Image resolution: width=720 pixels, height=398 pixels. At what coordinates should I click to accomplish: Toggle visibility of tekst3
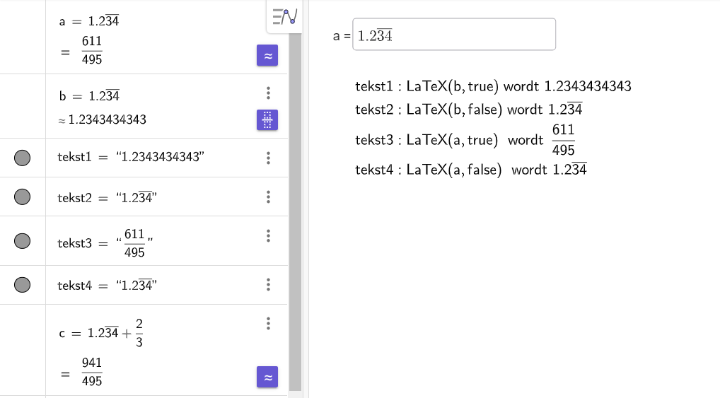pos(22,241)
